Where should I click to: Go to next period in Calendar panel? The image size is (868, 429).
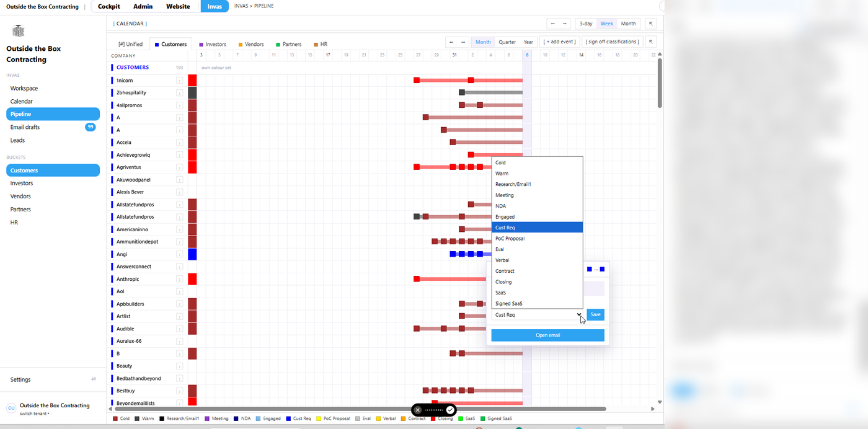564,24
